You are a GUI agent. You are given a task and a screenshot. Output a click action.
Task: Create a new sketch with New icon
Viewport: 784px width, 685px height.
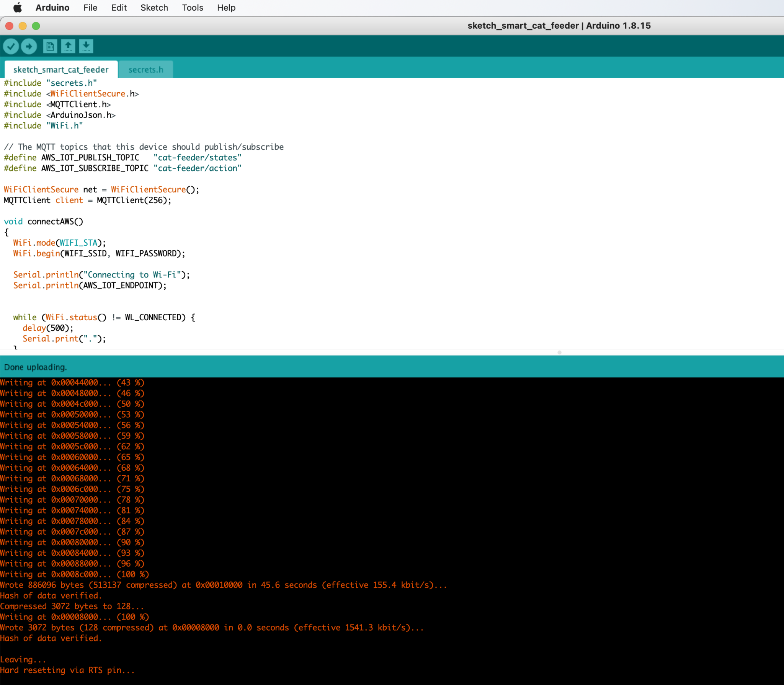(50, 46)
